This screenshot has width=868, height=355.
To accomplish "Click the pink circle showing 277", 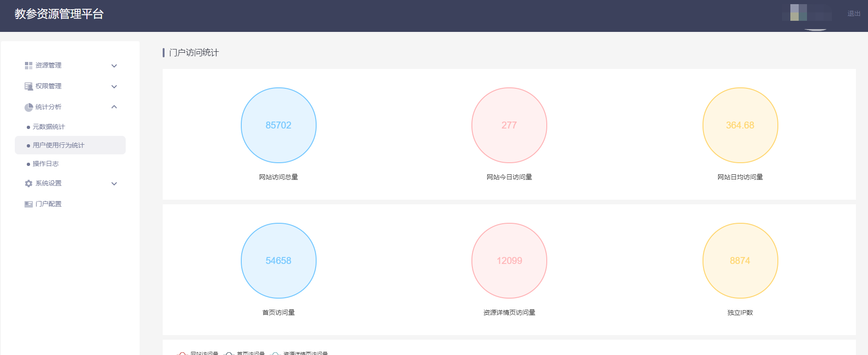I will pyautogui.click(x=509, y=125).
